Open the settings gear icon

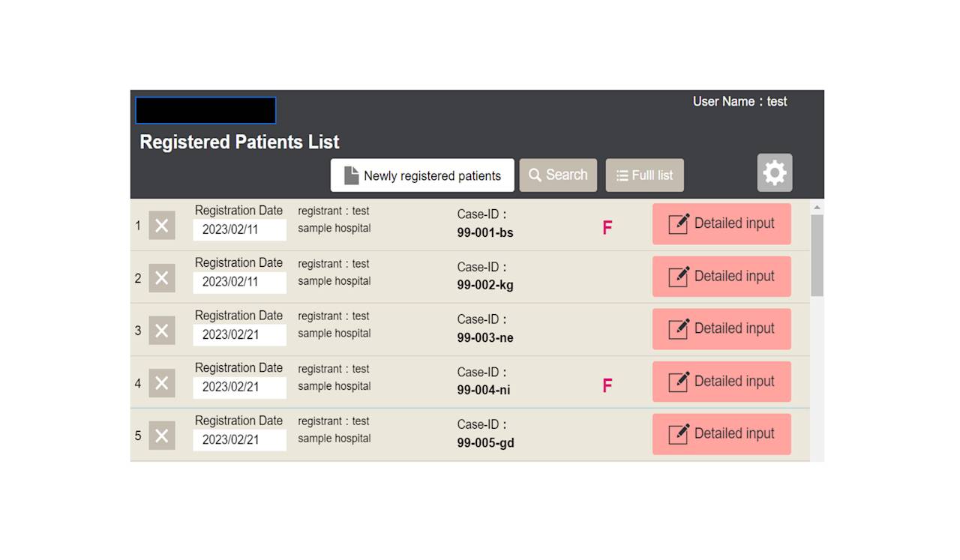(x=774, y=173)
